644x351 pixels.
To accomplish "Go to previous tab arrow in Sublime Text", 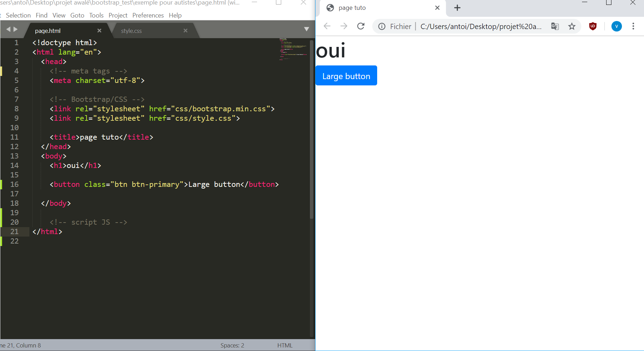I will click(8, 29).
